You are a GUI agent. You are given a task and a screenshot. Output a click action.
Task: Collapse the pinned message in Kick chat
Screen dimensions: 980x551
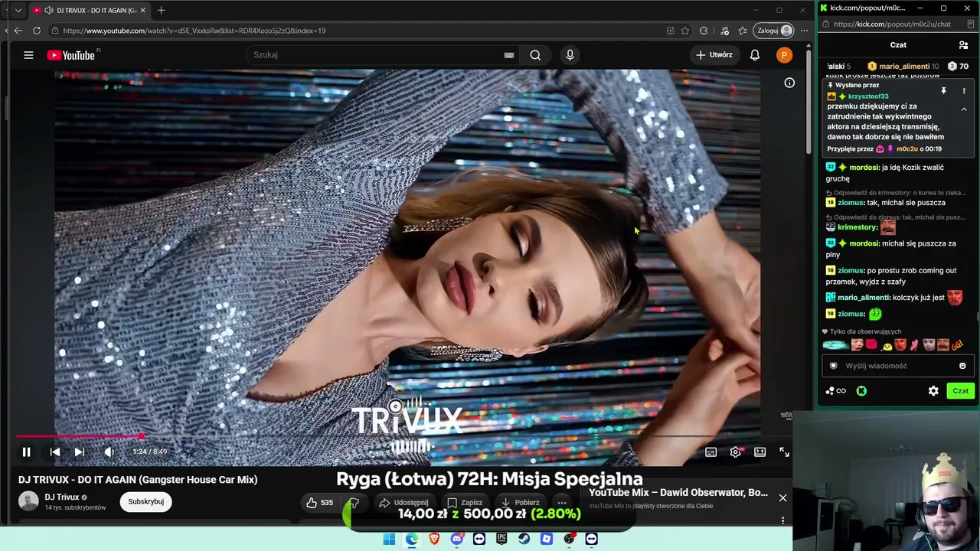pos(964,109)
